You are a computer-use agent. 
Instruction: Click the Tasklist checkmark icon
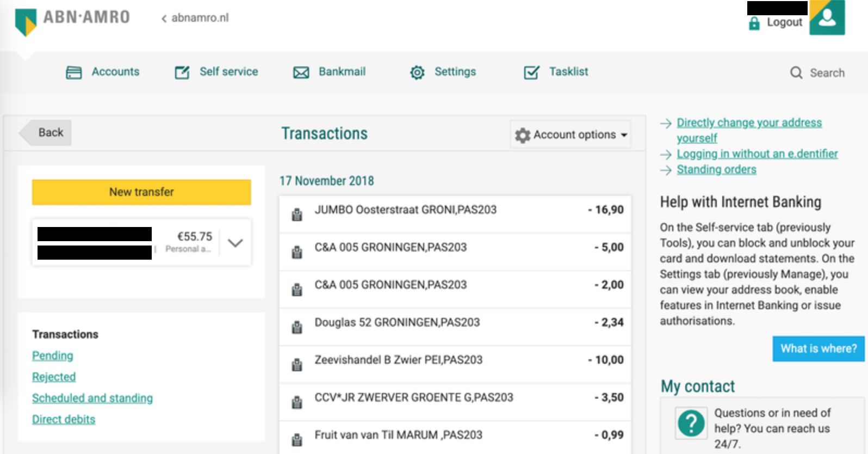[x=531, y=72]
